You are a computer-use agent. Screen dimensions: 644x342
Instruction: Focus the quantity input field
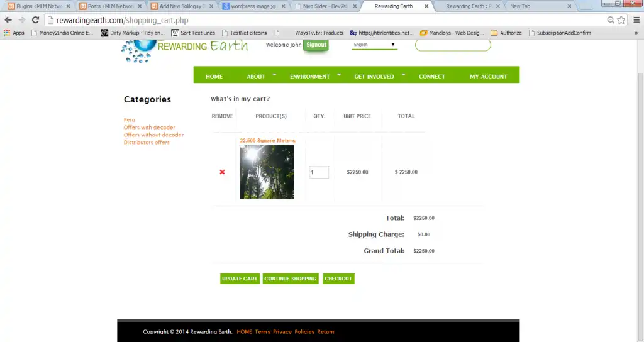tap(319, 172)
